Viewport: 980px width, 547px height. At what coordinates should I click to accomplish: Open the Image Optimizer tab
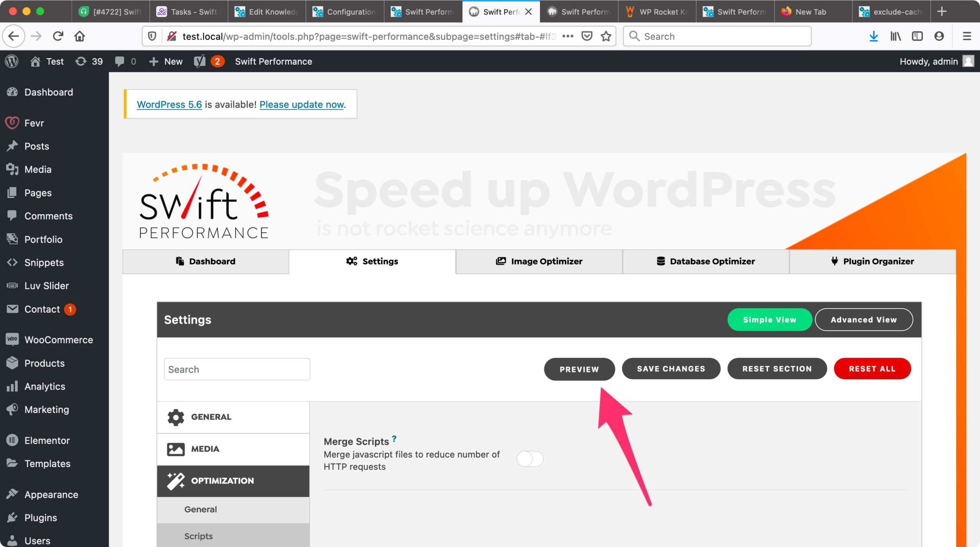[x=539, y=261]
